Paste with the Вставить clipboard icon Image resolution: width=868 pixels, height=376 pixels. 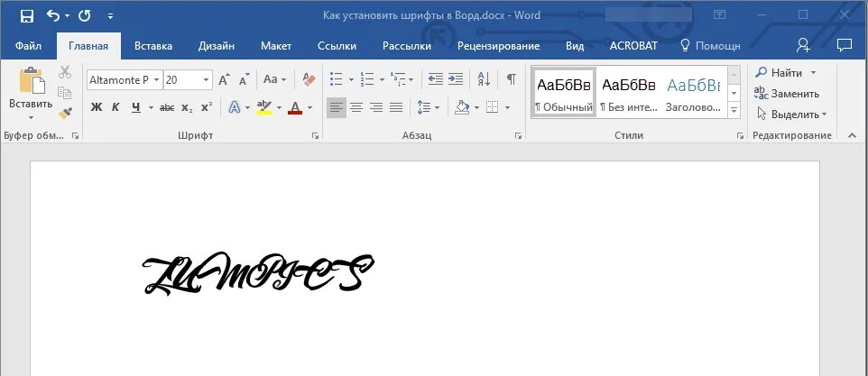[31, 81]
